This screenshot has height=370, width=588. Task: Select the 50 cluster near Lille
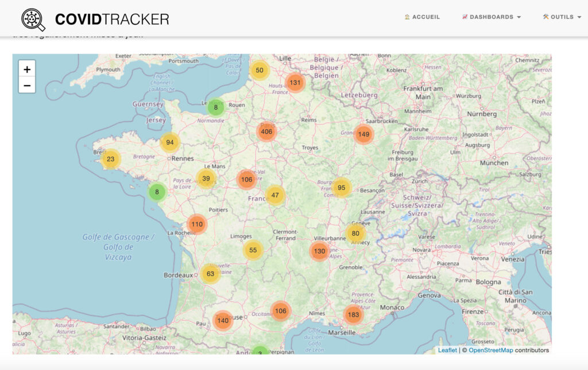[260, 70]
